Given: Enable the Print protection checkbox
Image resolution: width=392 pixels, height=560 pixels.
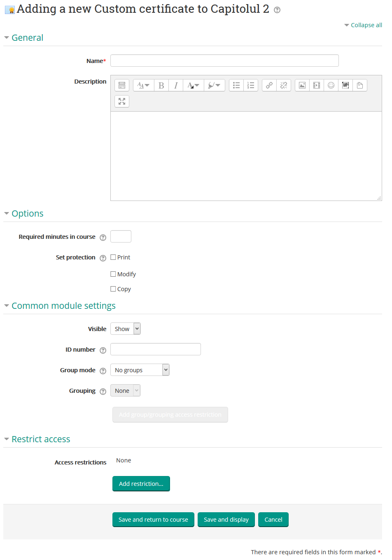Looking at the screenshot, I should point(113,257).
